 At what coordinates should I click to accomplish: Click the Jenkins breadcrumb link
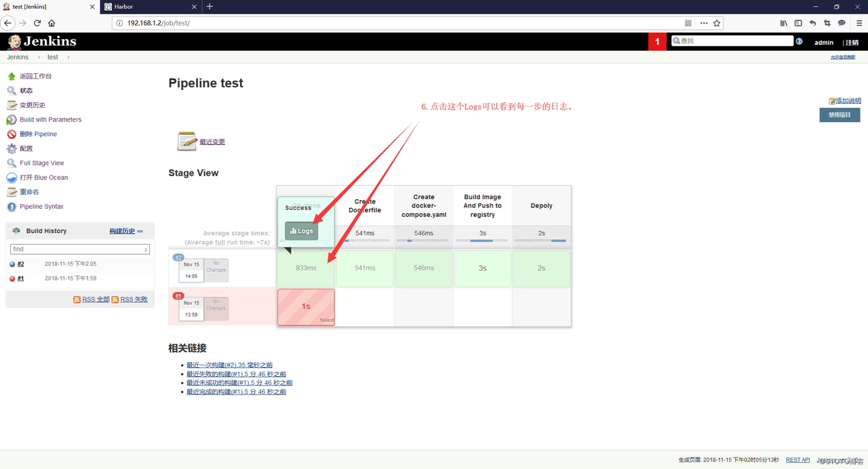[x=18, y=58]
